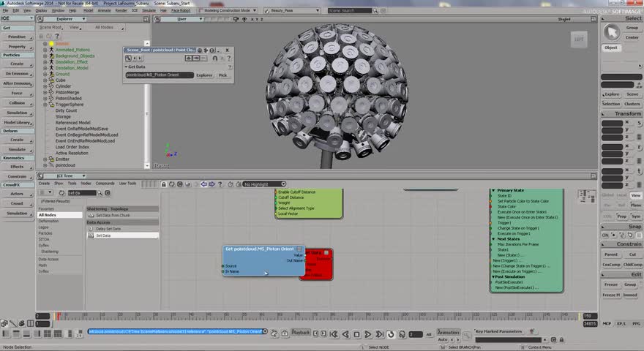
Task: Expand the Emitter tree node
Action: [45, 159]
